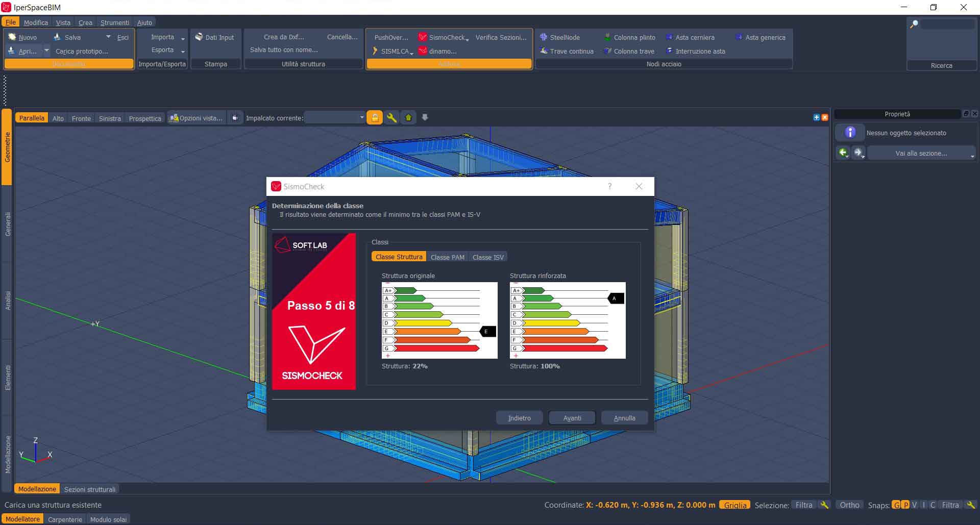Click the SISMI.CA icon
The width and height of the screenshot is (980, 525).
[375, 51]
